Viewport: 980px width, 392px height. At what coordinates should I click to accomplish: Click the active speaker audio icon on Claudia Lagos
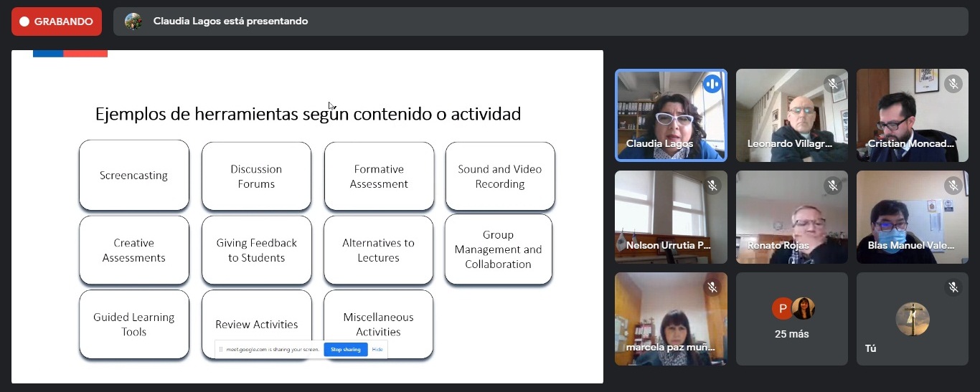(712, 84)
